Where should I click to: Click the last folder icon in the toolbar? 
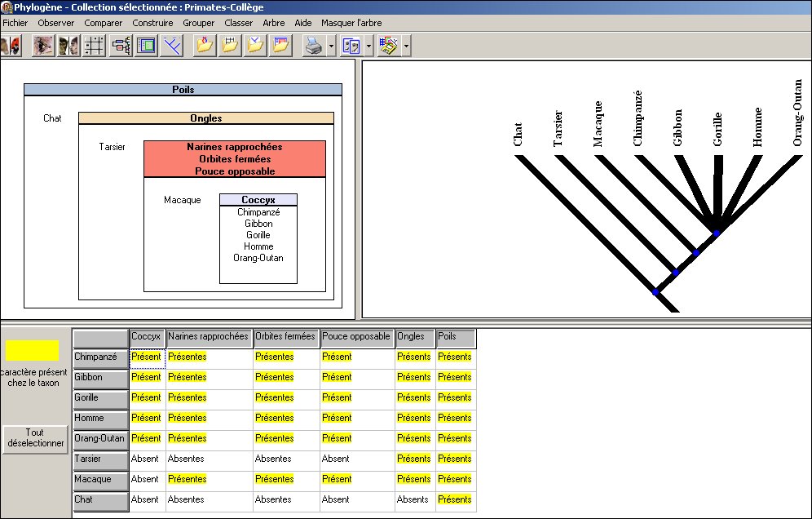coord(281,46)
